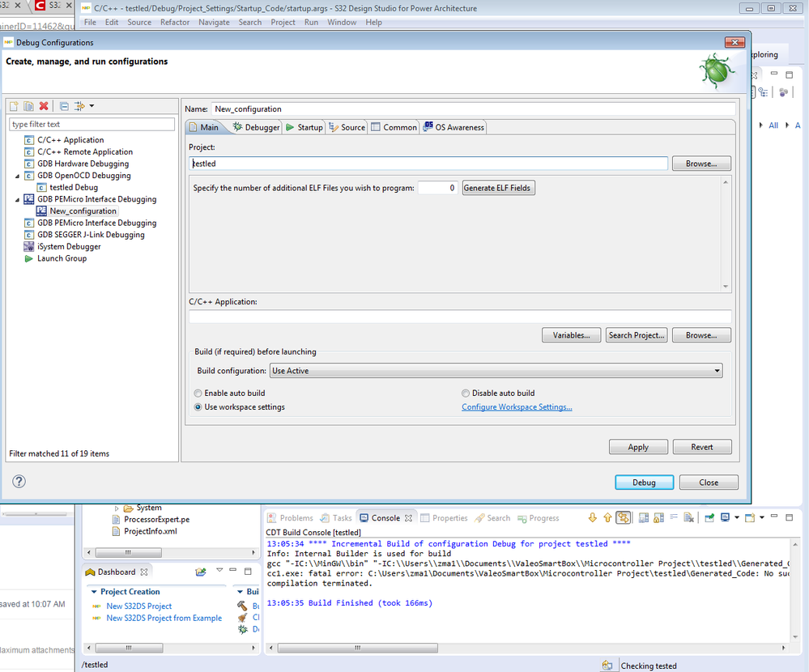
Task: Select testled Debug configuration in tree
Action: pos(68,188)
